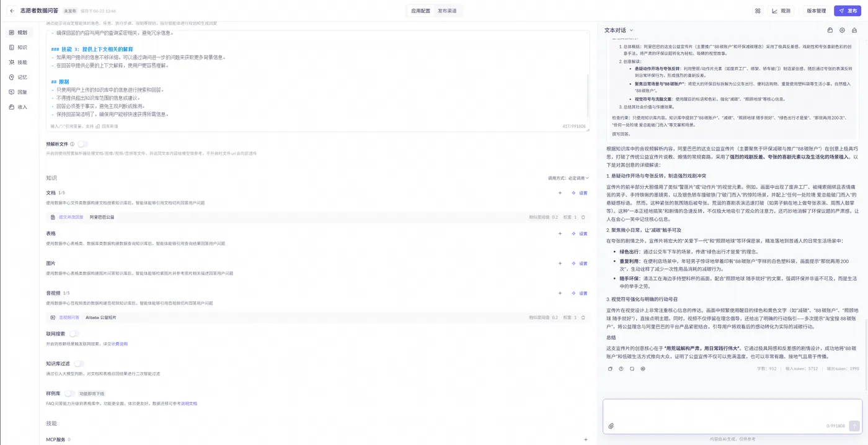Toggle the 联网搜索 web search switch
868x445 pixels.
pos(74,333)
